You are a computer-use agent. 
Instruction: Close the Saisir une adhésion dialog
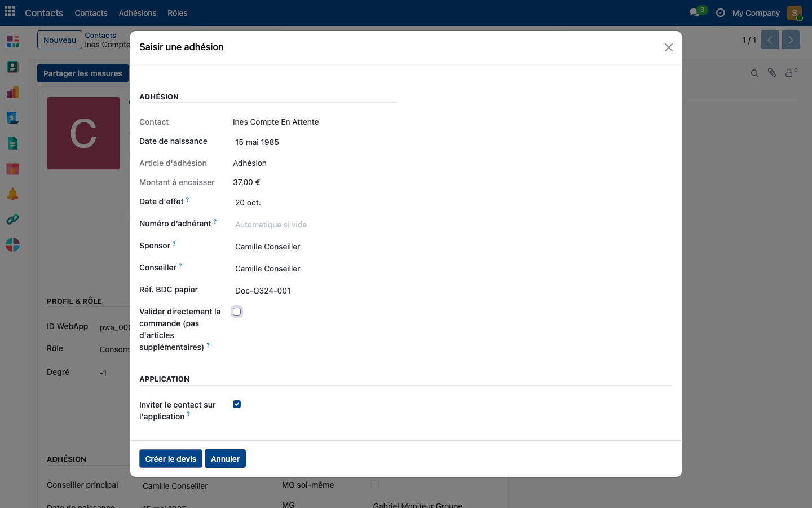click(x=669, y=47)
